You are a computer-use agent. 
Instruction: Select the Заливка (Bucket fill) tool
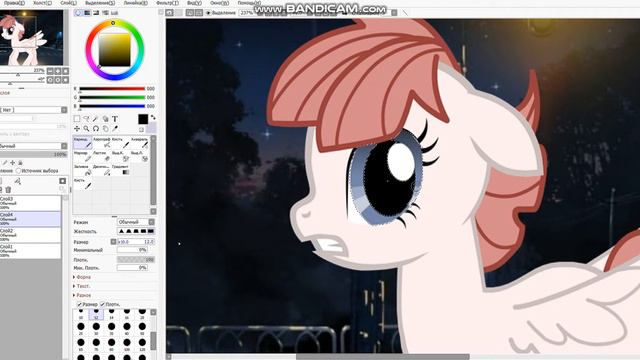click(82, 170)
